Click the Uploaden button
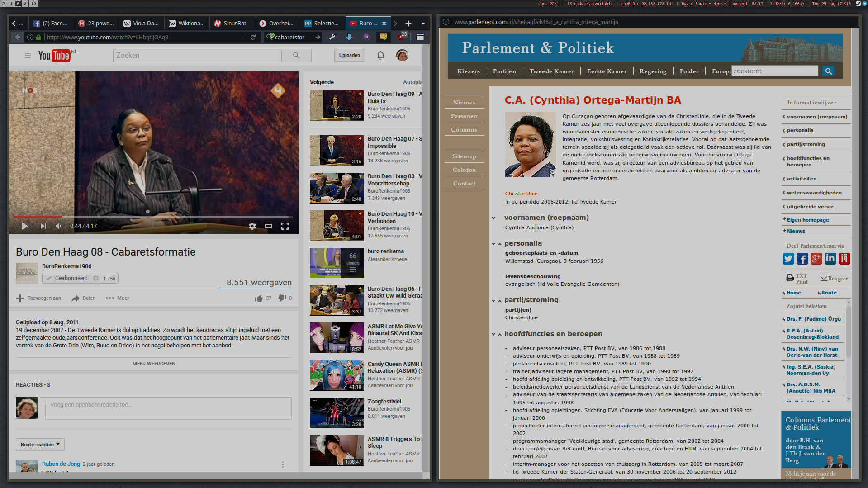Viewport: 868px width, 488px height. point(350,55)
